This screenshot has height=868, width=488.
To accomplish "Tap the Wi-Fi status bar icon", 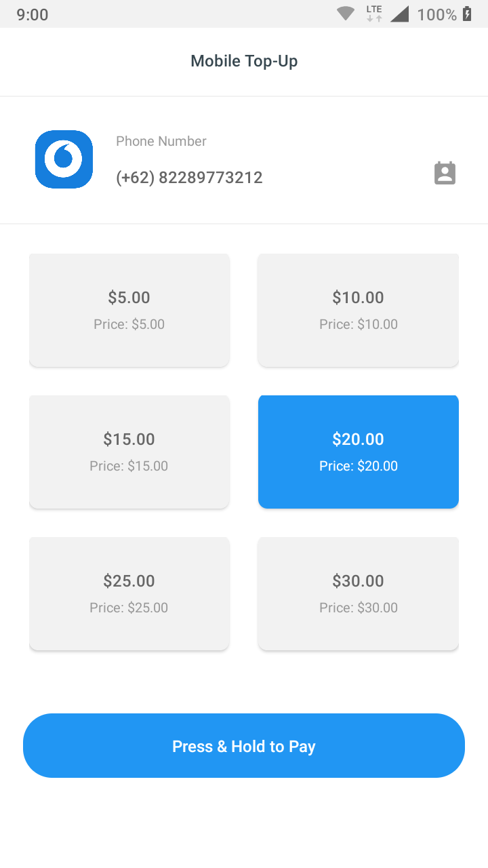I will pos(346,14).
